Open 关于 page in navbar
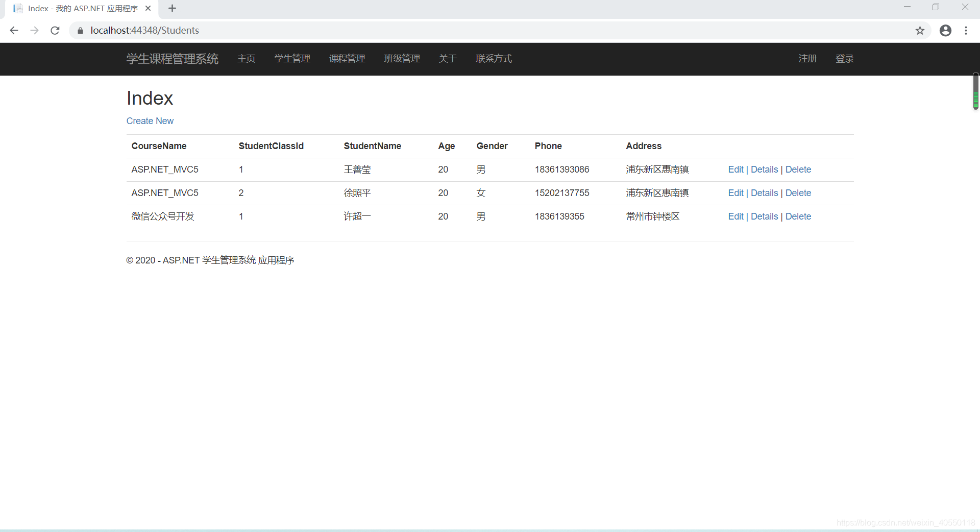 click(x=448, y=59)
